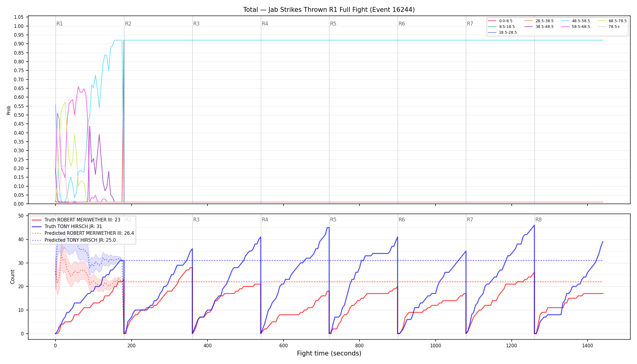Select the 68.5-78.5 legend entry

coord(612,21)
